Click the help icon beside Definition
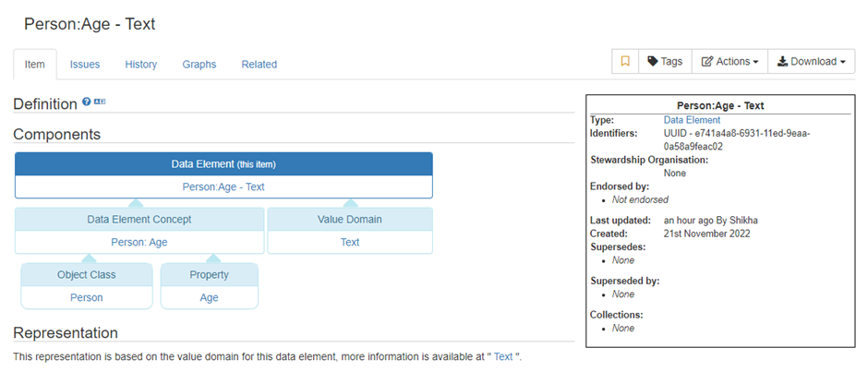 point(86,102)
